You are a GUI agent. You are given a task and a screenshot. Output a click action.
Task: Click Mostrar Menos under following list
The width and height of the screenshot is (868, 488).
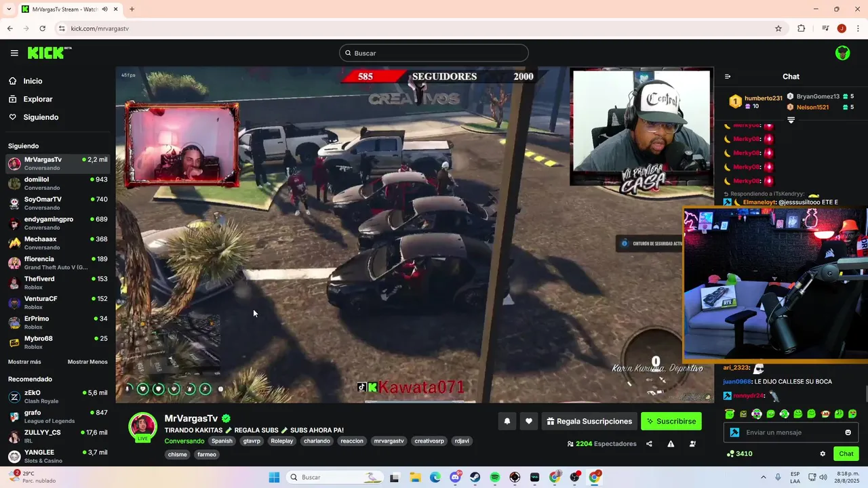87,362
